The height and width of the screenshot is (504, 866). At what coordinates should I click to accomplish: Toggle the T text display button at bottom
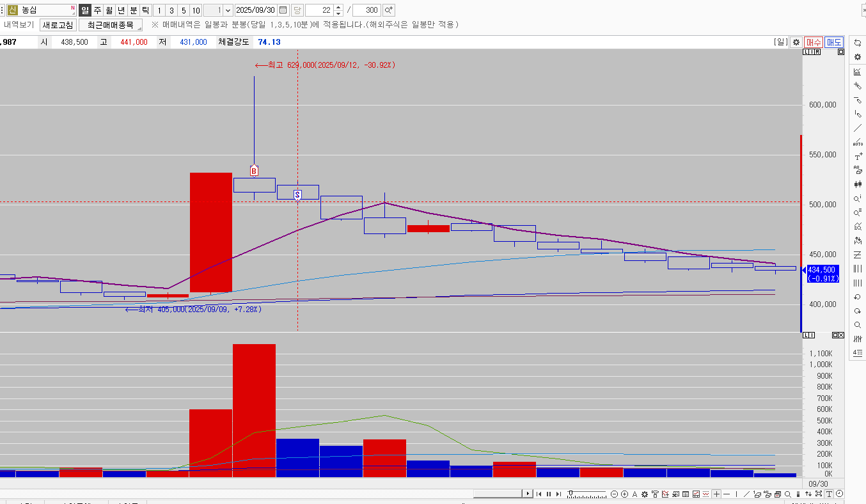click(829, 494)
